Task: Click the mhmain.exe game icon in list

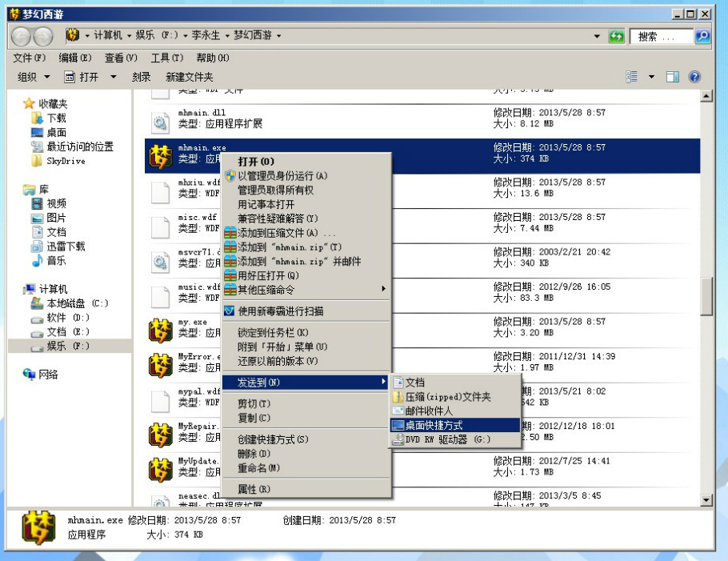Action: [161, 156]
